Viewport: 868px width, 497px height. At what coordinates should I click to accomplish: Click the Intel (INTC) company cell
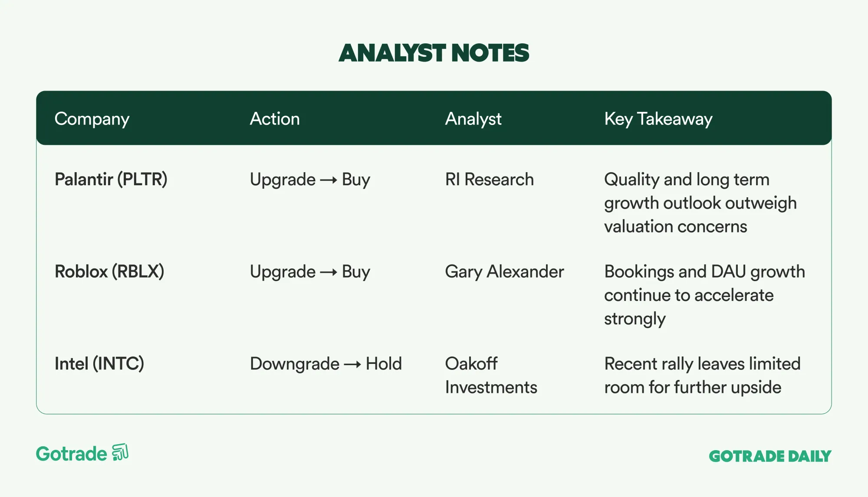pos(99,363)
